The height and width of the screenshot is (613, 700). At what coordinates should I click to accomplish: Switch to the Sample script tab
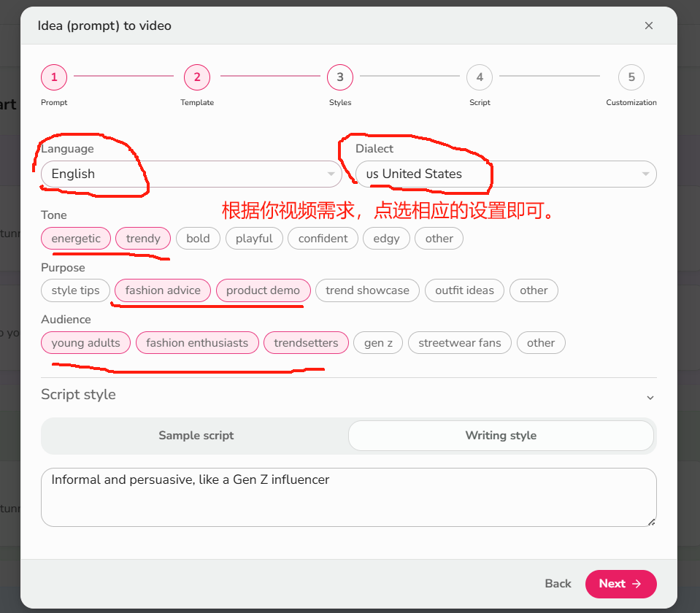[196, 435]
